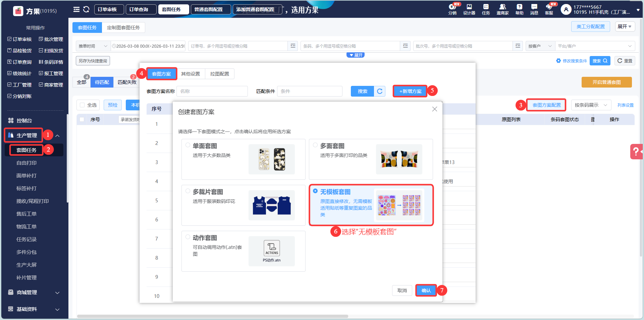Click the +新增方案 button
644x320 pixels.
(410, 91)
